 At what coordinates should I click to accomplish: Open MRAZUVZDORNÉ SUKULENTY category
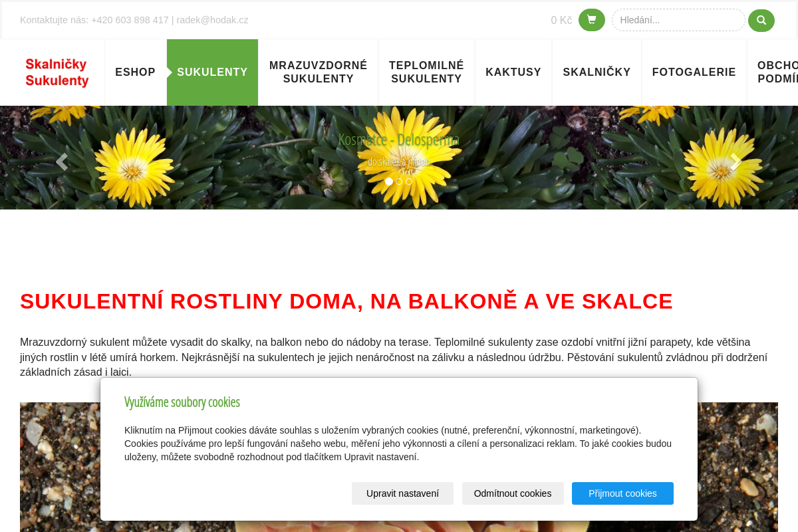point(318,72)
